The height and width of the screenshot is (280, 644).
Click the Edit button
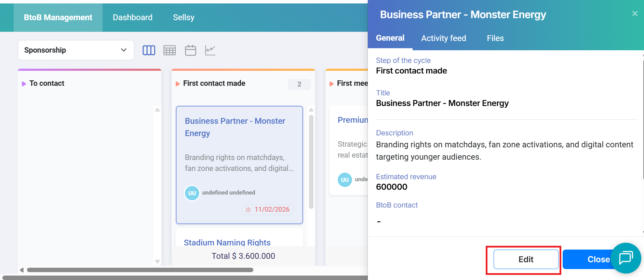click(526, 259)
